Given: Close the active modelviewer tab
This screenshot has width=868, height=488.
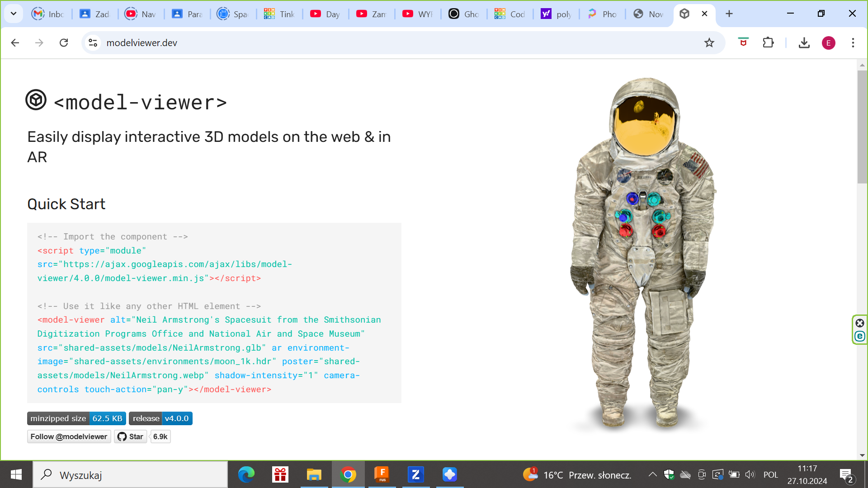Looking at the screenshot, I should tap(704, 14).
